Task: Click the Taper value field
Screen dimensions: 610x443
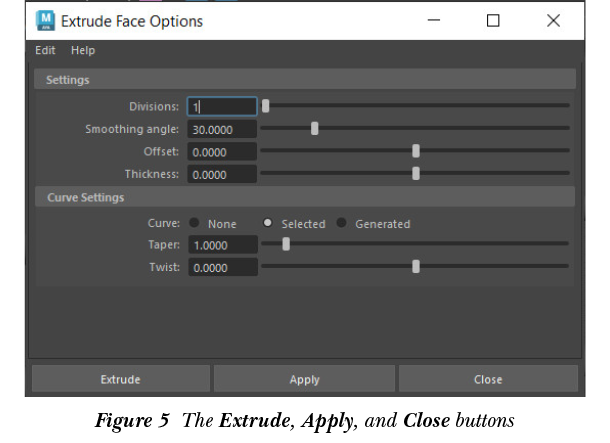Action: 222,245
